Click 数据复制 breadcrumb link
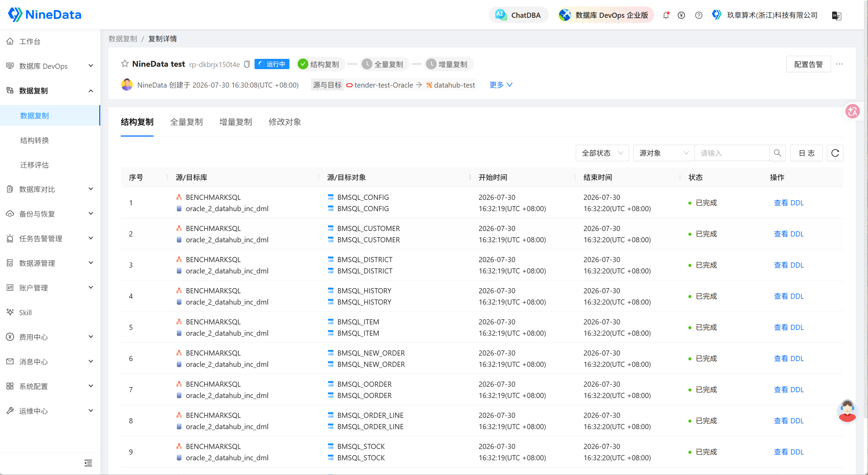 tap(122, 39)
